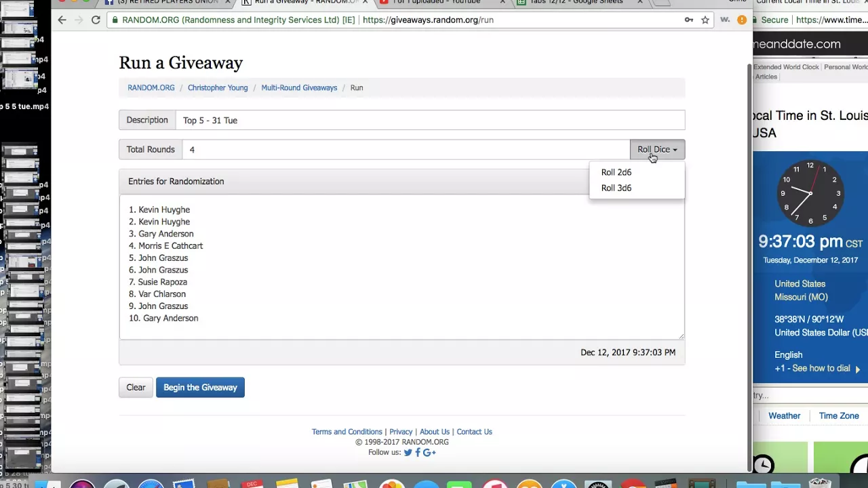
Task: Bookmark page with the star icon
Action: [705, 20]
